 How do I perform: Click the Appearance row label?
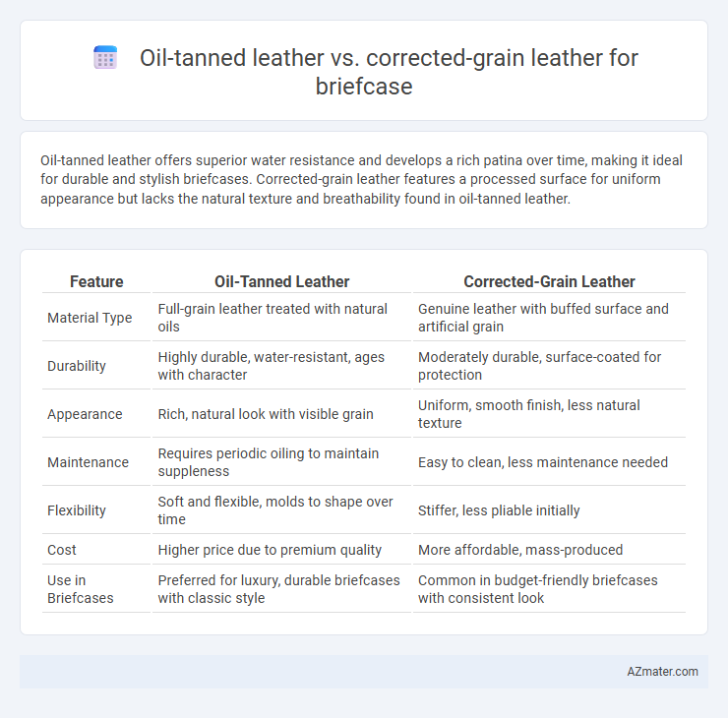pyautogui.click(x=85, y=414)
